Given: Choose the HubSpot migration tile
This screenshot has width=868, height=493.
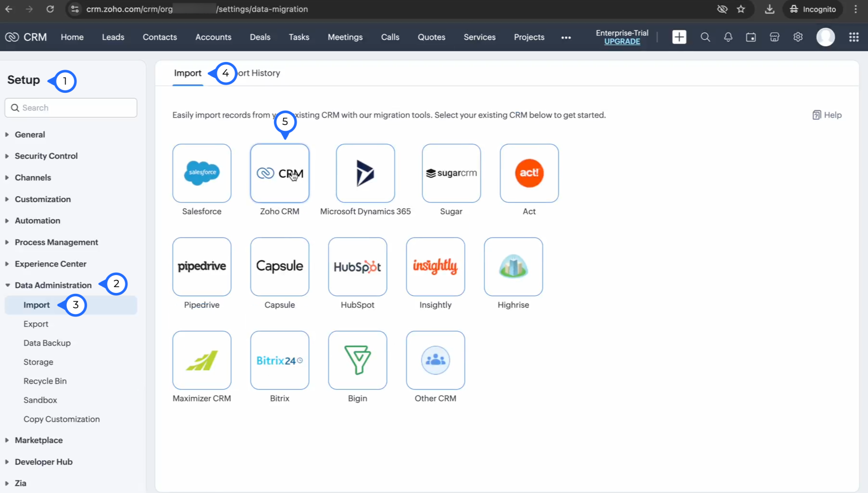Looking at the screenshot, I should tap(358, 266).
